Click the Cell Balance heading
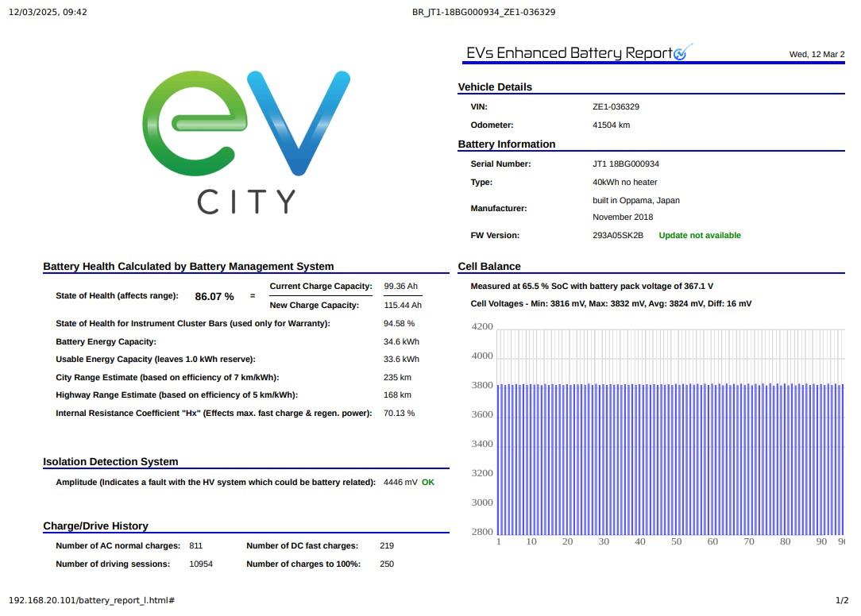The width and height of the screenshot is (861, 616). click(489, 266)
